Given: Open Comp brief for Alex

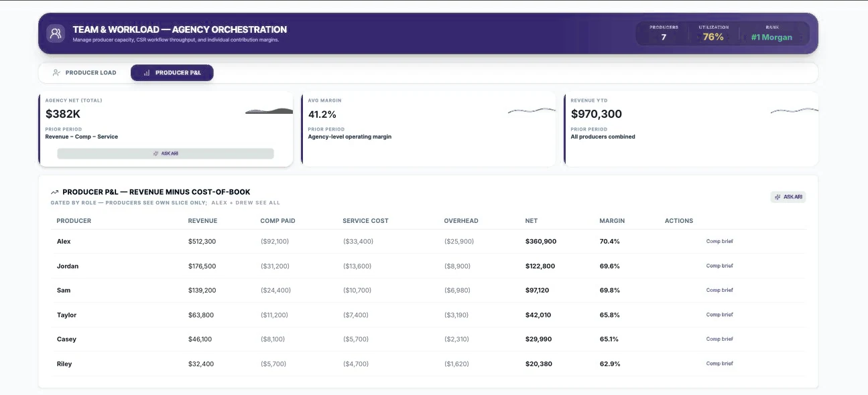Looking at the screenshot, I should point(719,241).
